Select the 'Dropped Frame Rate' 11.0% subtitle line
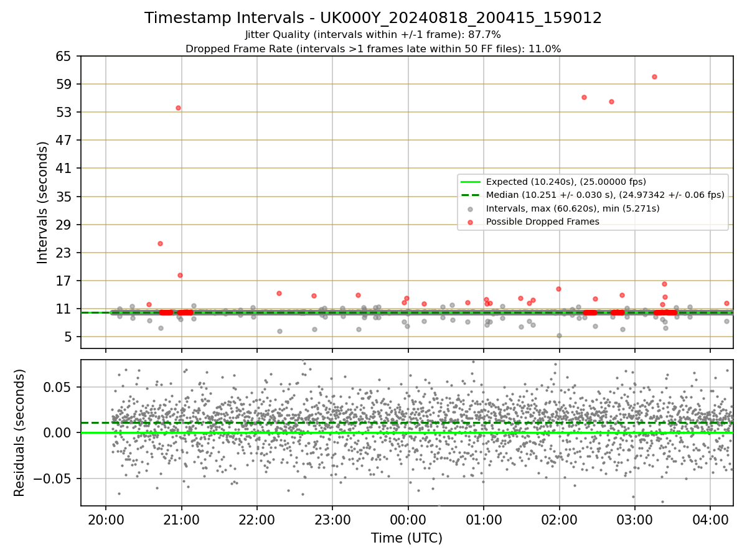The width and height of the screenshot is (747, 560). [373, 49]
